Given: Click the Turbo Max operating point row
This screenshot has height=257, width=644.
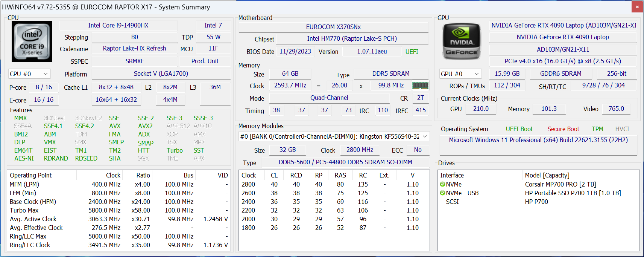Looking at the screenshot, I should pos(119,210).
